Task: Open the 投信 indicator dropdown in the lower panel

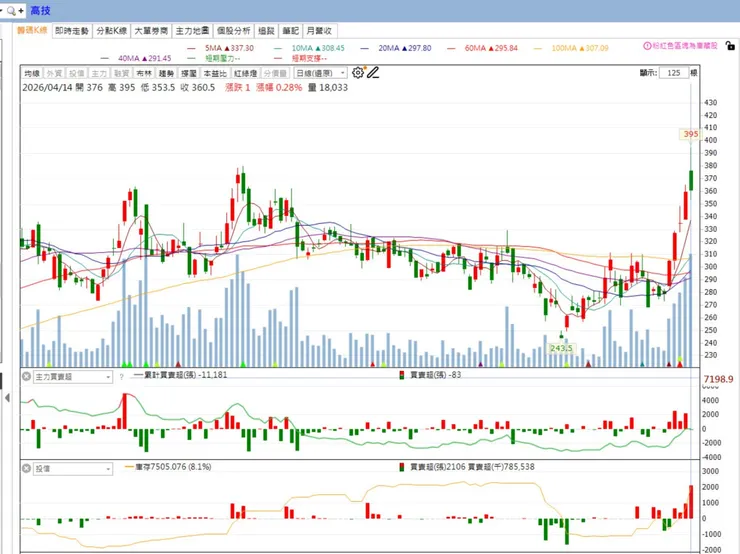Action: pyautogui.click(x=73, y=469)
